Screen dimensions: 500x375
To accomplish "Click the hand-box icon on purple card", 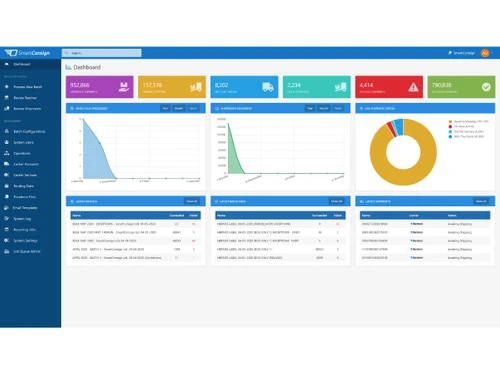I will 124,87.
